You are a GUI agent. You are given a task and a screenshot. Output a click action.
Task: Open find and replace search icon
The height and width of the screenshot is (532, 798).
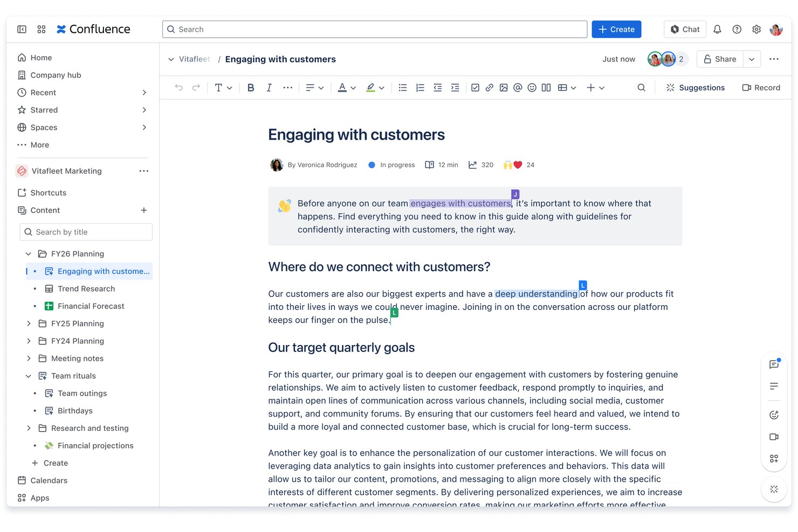click(641, 87)
